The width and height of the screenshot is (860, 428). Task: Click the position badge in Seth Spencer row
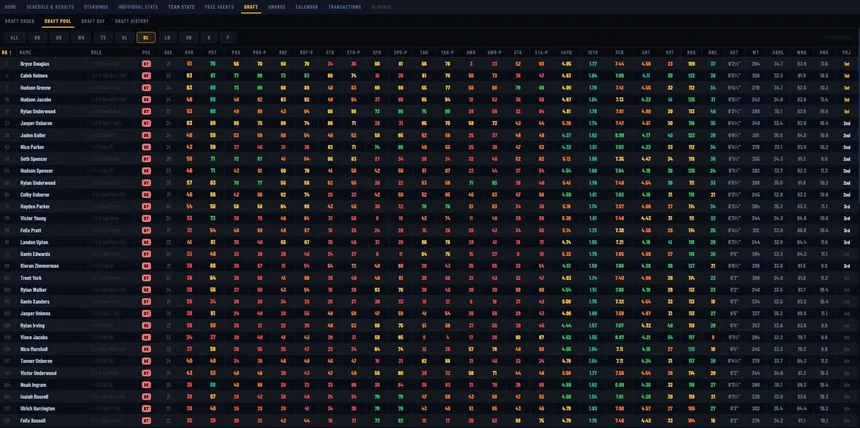click(x=146, y=159)
